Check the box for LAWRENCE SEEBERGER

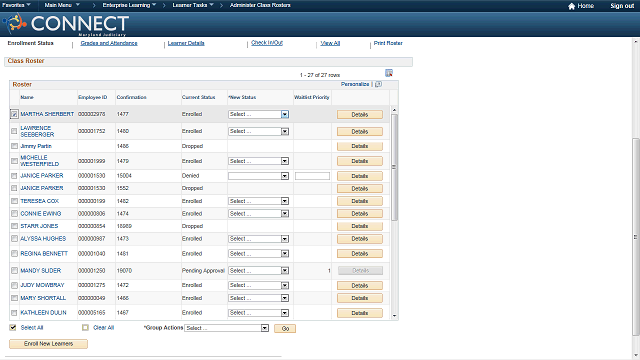14,131
